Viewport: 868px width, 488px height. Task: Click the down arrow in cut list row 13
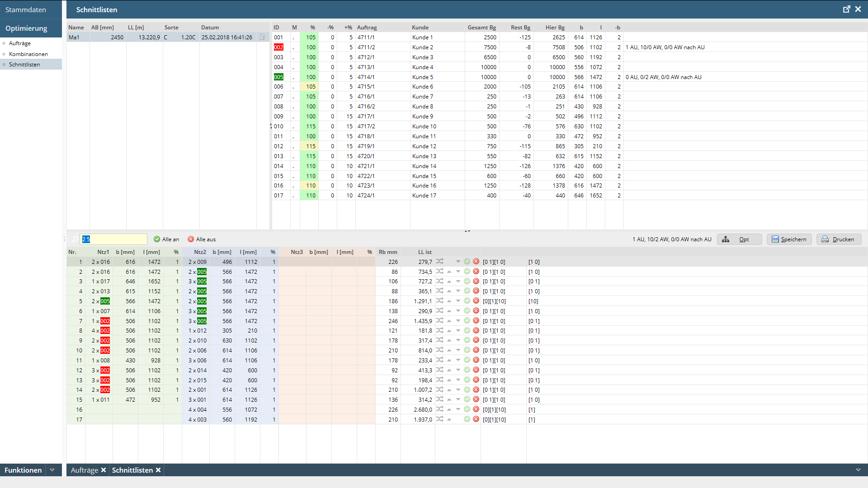tap(458, 380)
